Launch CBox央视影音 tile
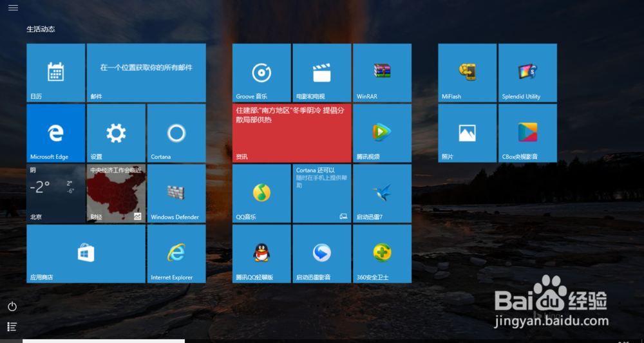 click(x=528, y=133)
